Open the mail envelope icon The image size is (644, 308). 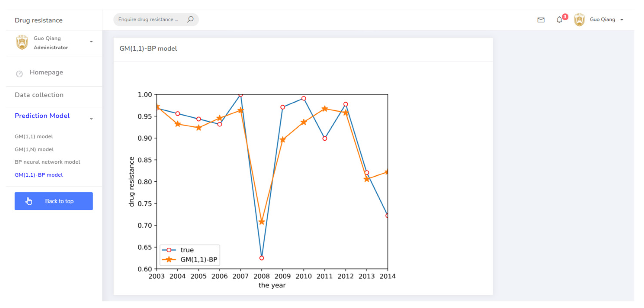[x=541, y=20]
